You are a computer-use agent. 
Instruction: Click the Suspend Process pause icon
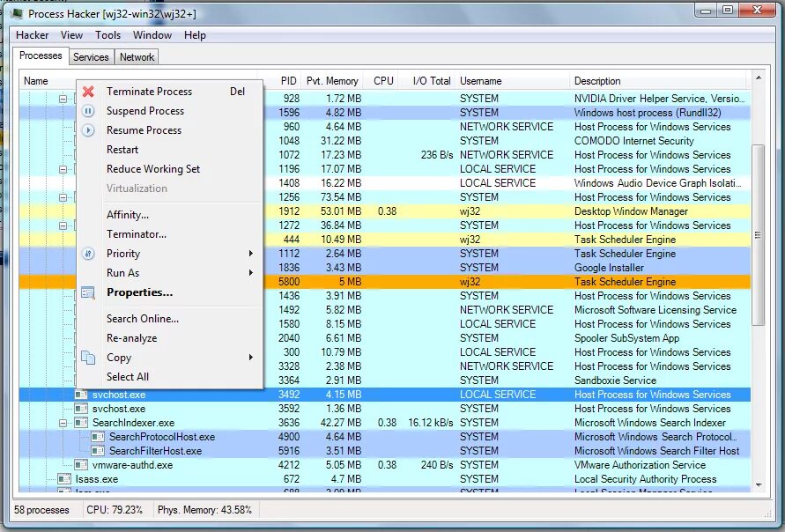tap(88, 111)
